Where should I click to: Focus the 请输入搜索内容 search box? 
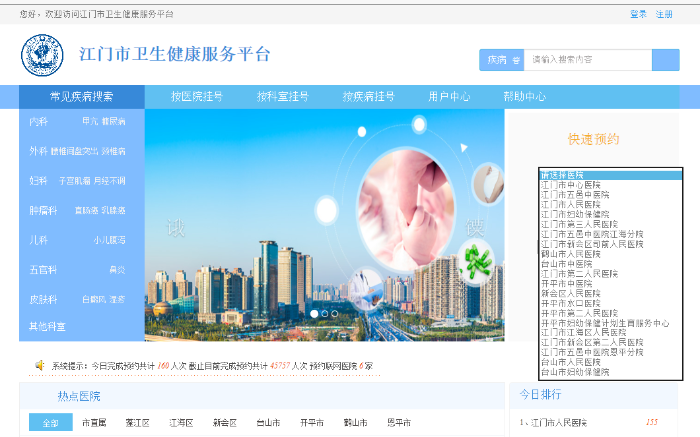(x=588, y=60)
